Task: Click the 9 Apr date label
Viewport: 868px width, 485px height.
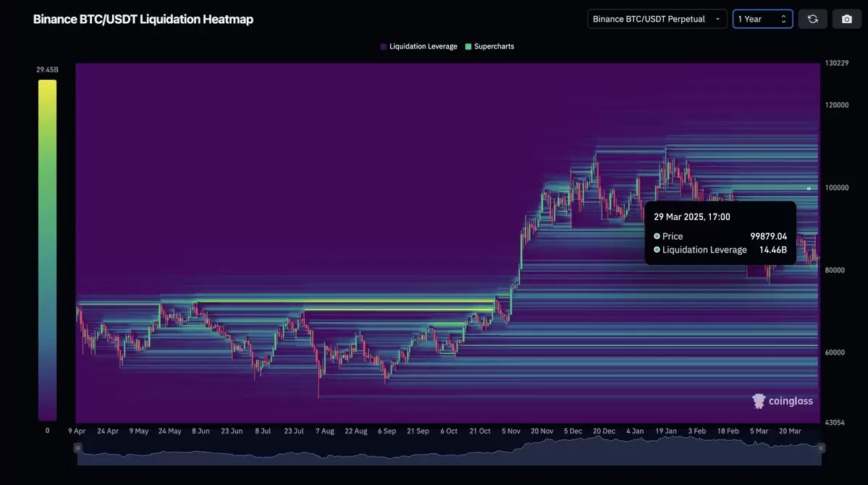Action: tap(77, 431)
